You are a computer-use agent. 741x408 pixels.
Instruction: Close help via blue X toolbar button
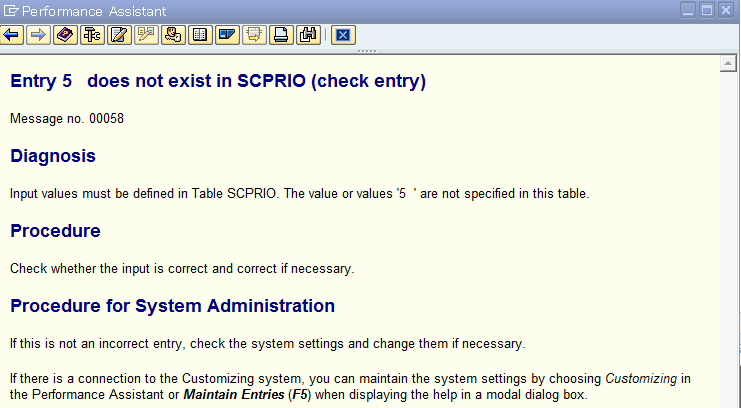tap(343, 35)
